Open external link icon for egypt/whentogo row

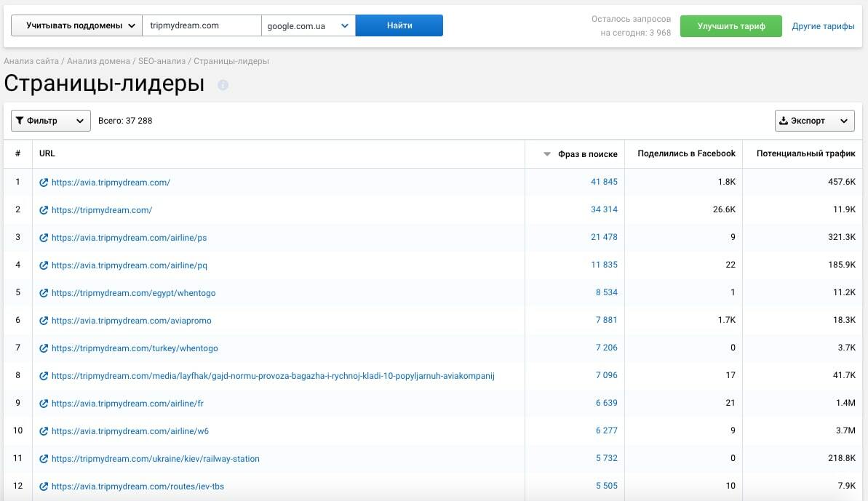[44, 293]
